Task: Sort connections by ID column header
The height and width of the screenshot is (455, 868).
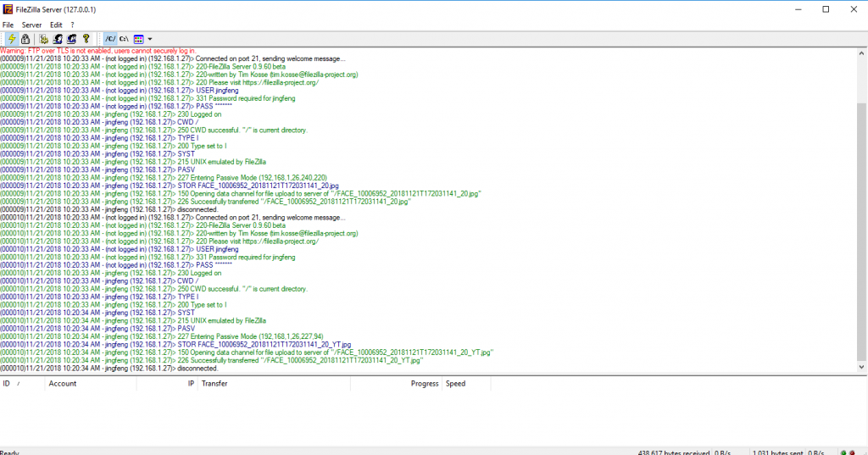Action: coord(22,384)
